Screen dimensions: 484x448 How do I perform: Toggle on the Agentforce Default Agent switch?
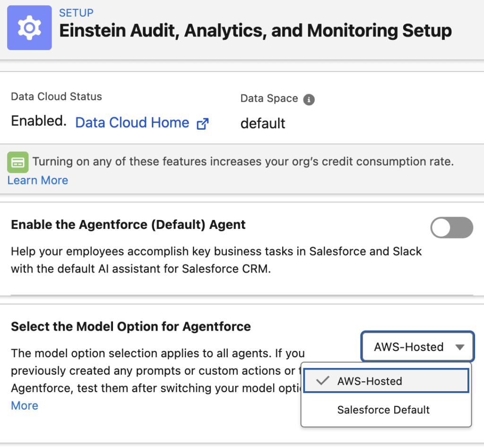pyautogui.click(x=451, y=228)
